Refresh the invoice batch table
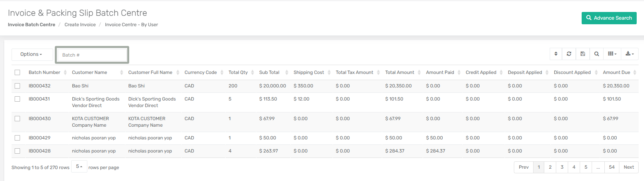 (x=569, y=54)
